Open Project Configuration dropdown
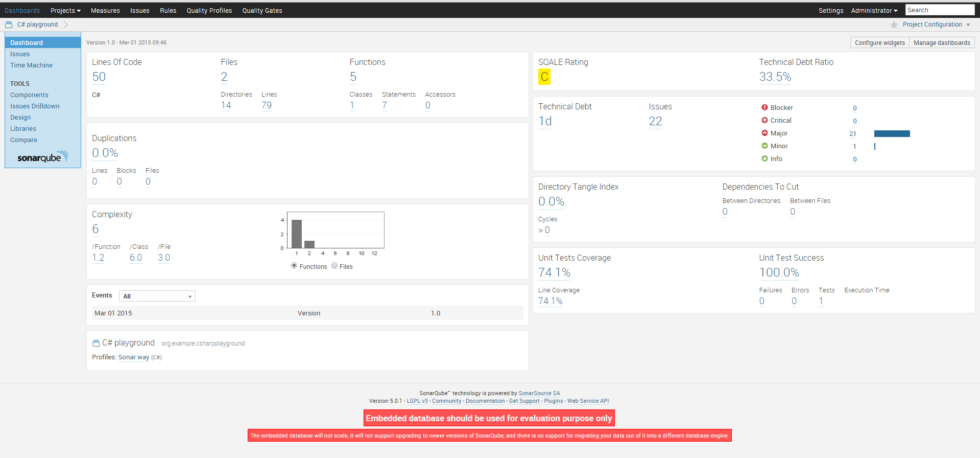 coord(936,25)
